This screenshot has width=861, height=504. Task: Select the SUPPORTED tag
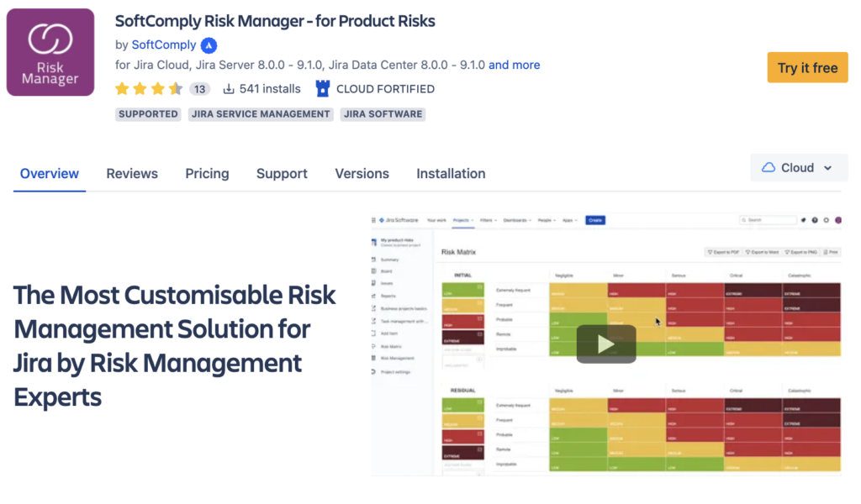click(x=148, y=114)
